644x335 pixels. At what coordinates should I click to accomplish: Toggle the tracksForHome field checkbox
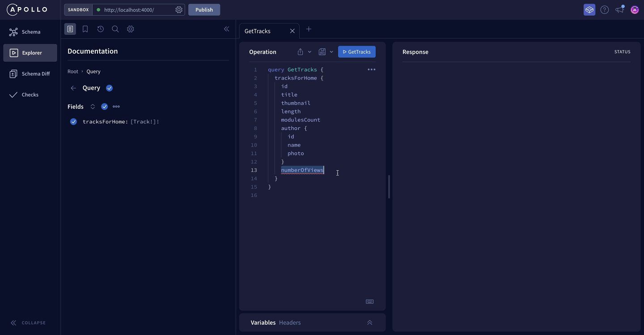coord(73,121)
